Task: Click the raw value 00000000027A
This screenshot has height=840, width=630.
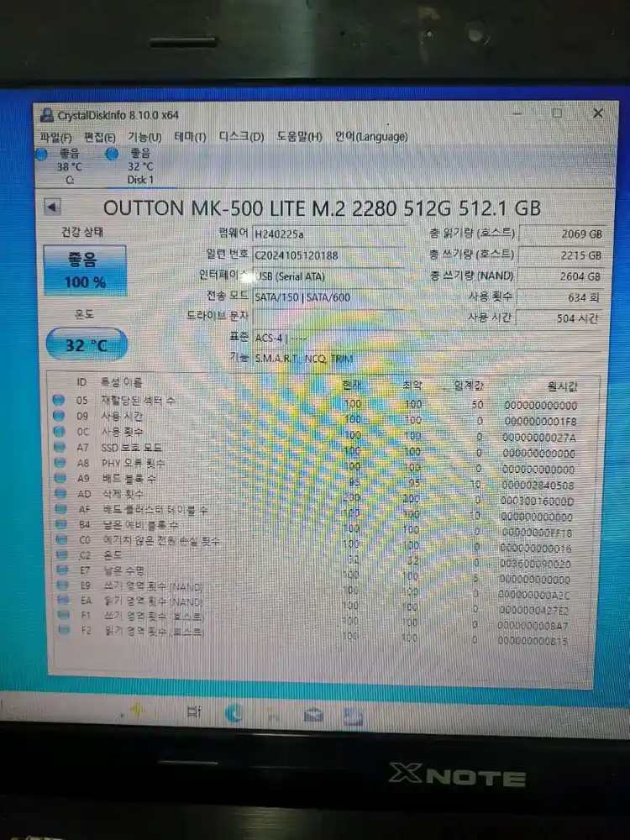Action: tap(539, 438)
